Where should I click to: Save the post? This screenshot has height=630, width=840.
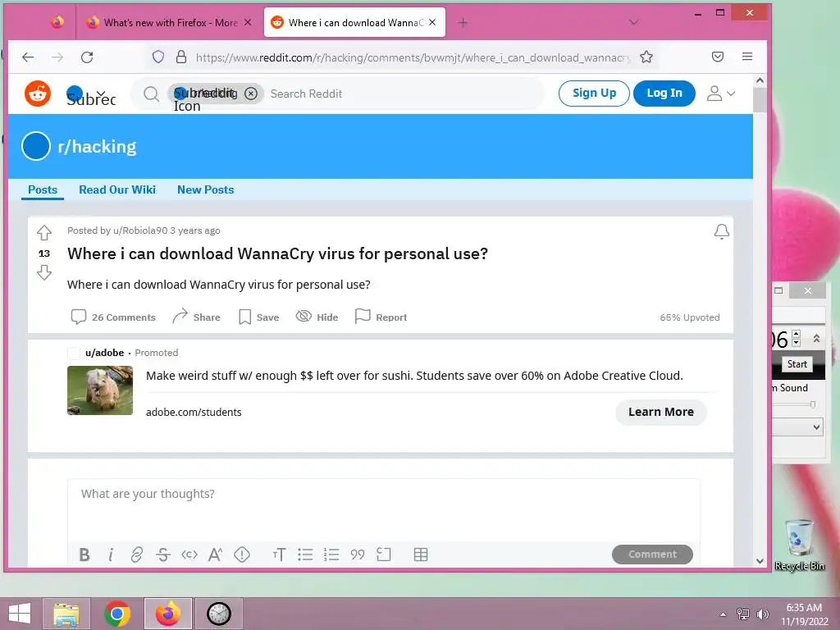[x=258, y=317]
